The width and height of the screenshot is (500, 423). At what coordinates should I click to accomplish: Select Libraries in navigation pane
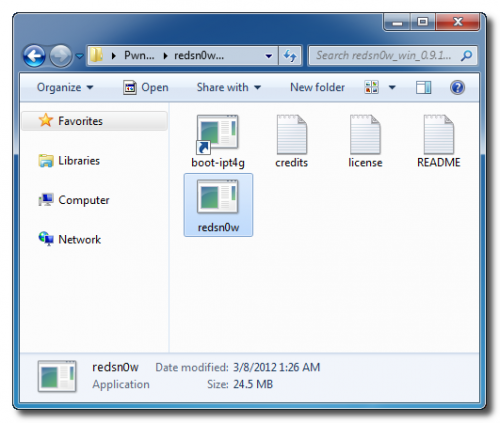[79, 161]
